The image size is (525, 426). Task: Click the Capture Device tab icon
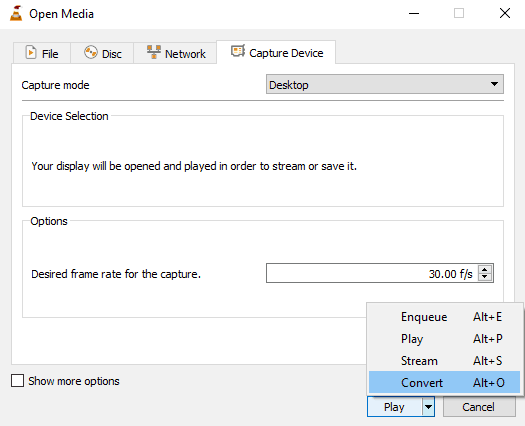coord(238,51)
